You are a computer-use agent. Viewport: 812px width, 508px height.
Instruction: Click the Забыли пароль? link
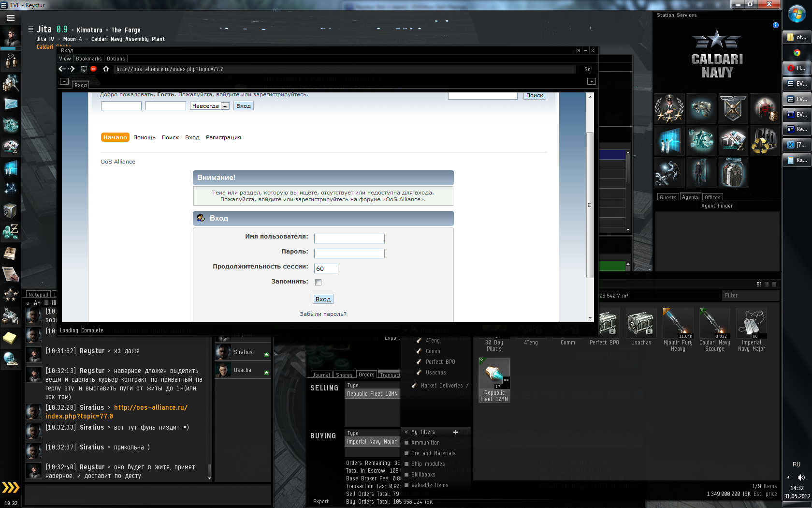(x=323, y=314)
